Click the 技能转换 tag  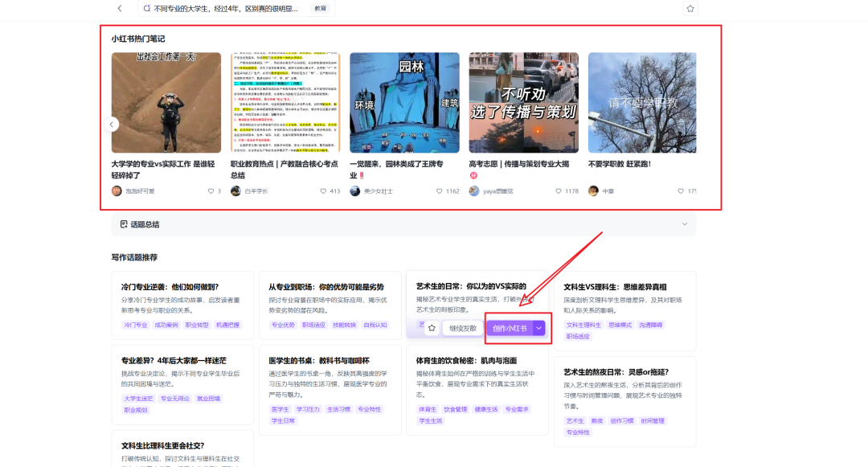click(344, 325)
